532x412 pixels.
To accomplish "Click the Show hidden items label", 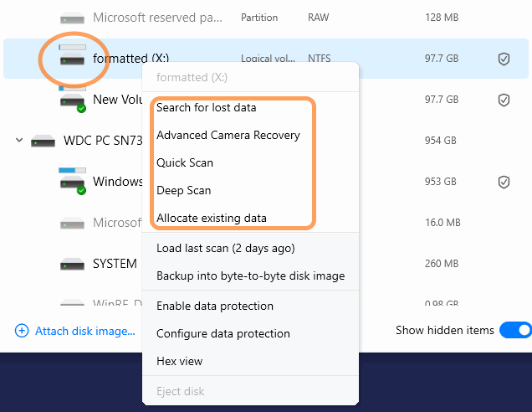I will (x=445, y=330).
